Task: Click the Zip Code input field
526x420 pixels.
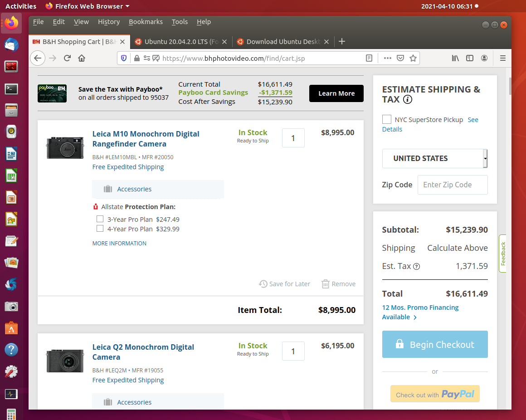Action: click(x=452, y=185)
